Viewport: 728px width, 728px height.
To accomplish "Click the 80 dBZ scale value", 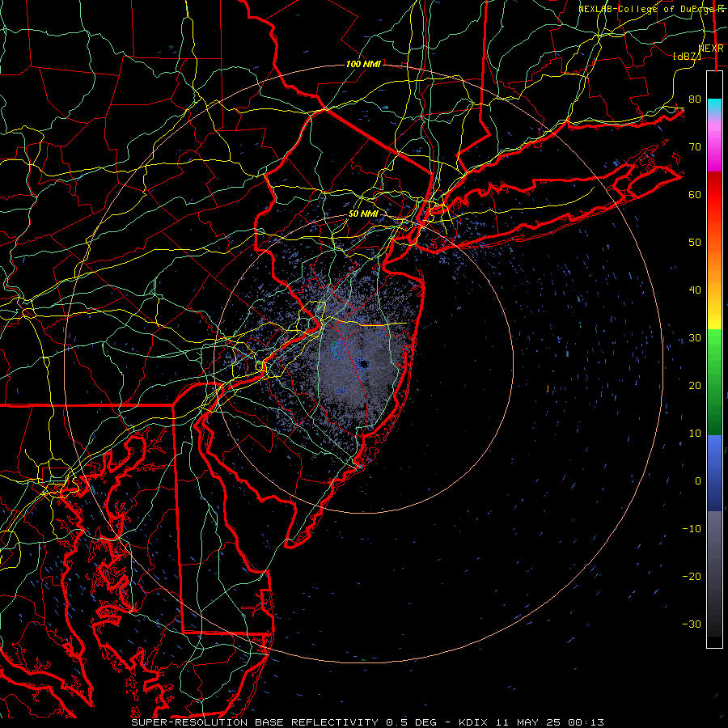I will 695,99.
